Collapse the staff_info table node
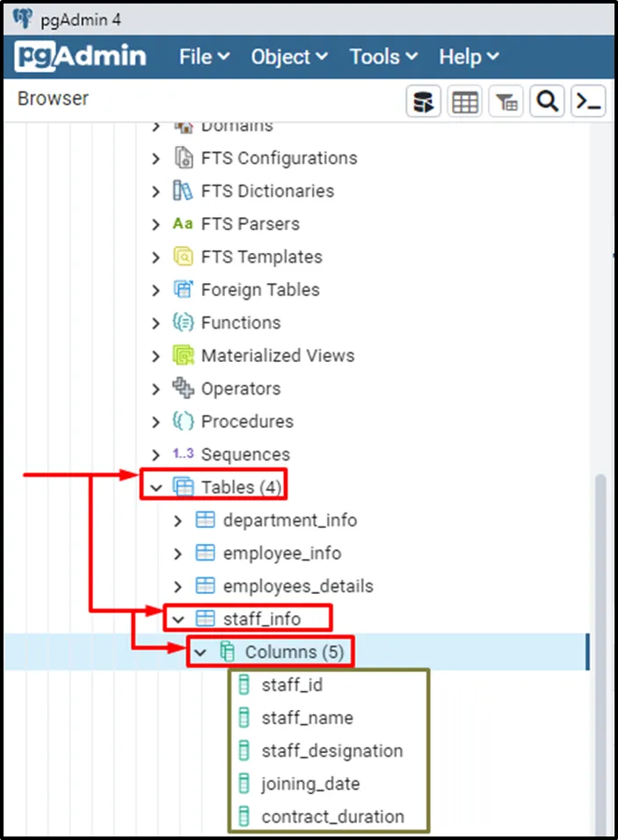The image size is (618, 840). (178, 619)
